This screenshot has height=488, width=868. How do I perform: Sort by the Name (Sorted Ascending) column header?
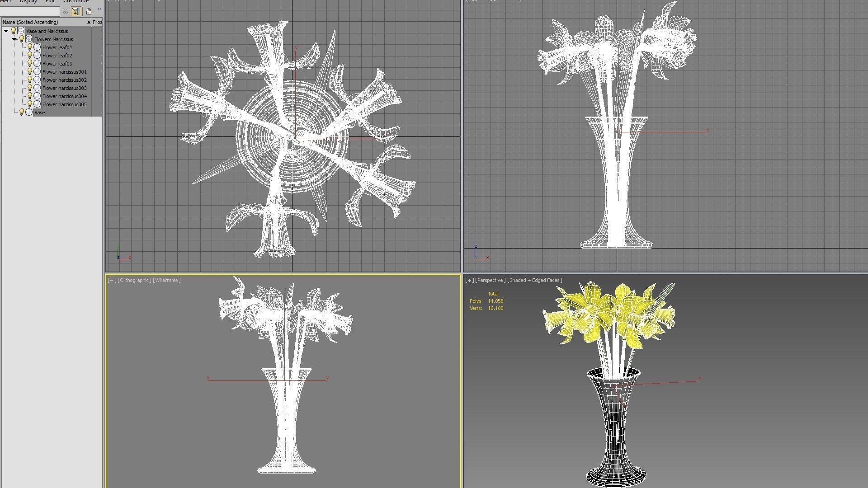pos(46,22)
